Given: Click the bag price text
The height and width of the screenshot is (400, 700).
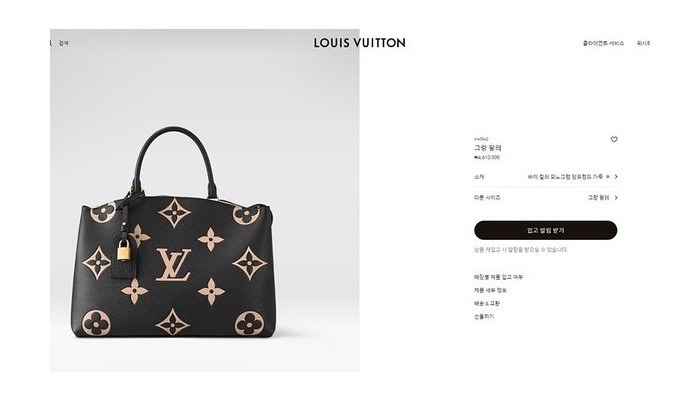Looking at the screenshot, I should pos(487,158).
